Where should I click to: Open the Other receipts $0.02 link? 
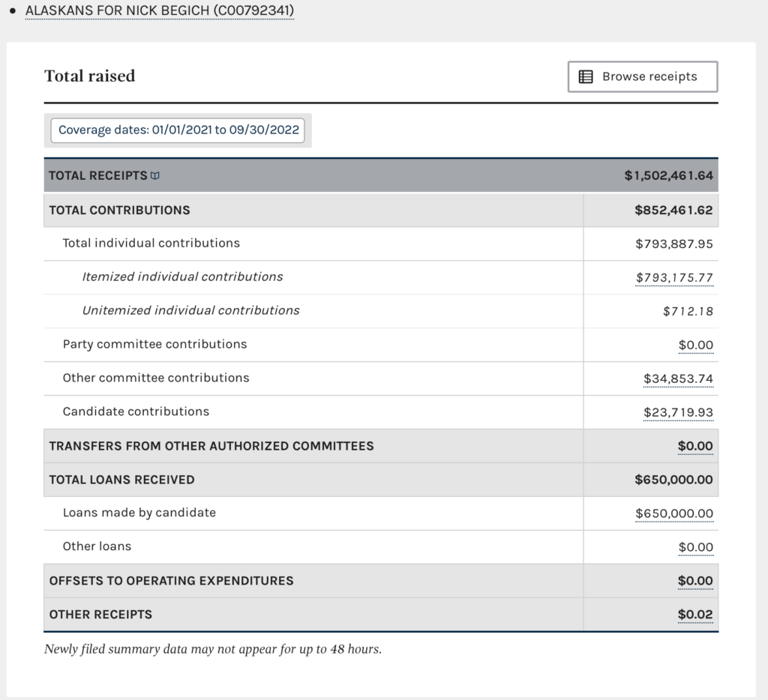point(695,615)
